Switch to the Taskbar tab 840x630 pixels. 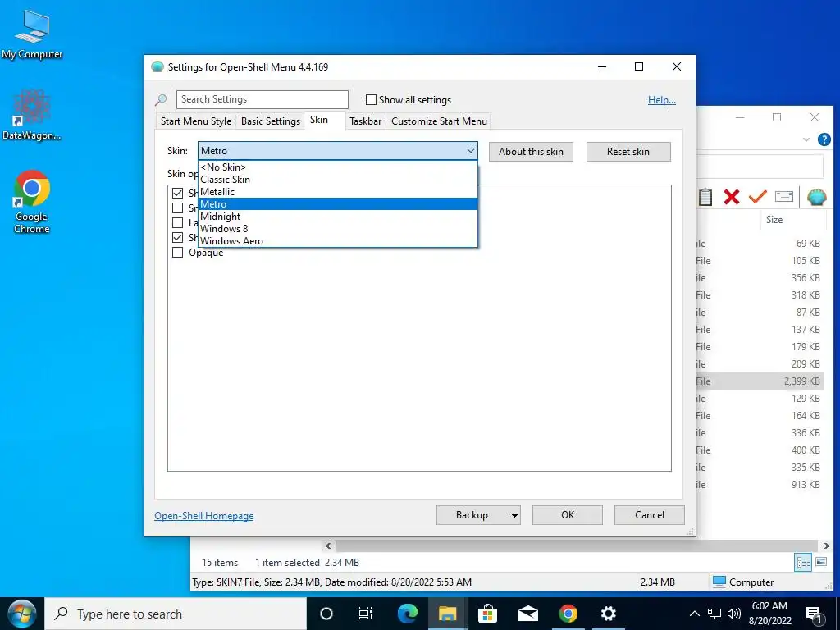click(365, 121)
